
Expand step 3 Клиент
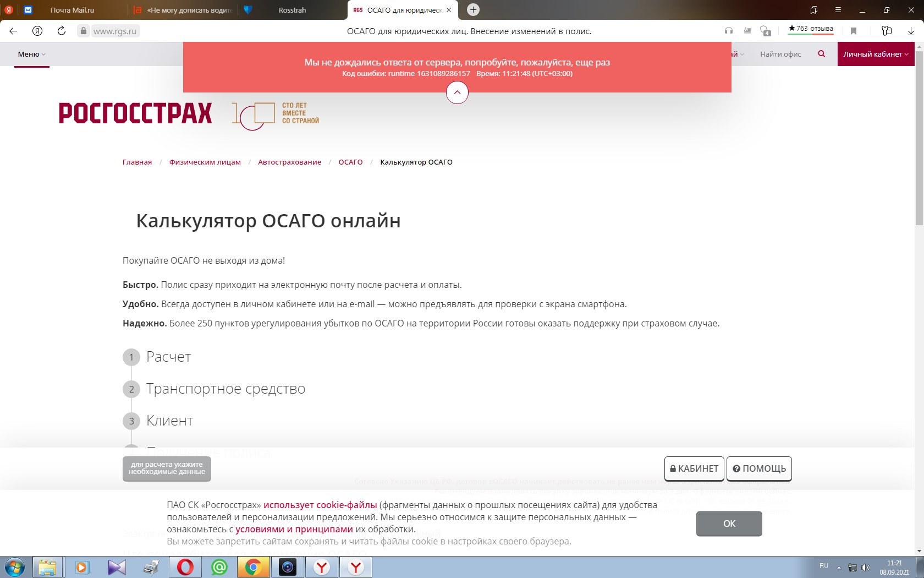tap(158, 421)
